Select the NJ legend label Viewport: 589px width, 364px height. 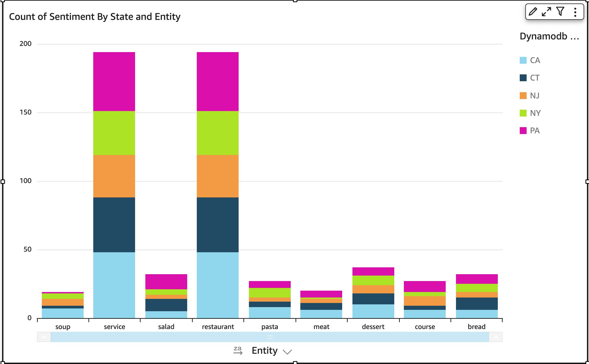click(535, 96)
